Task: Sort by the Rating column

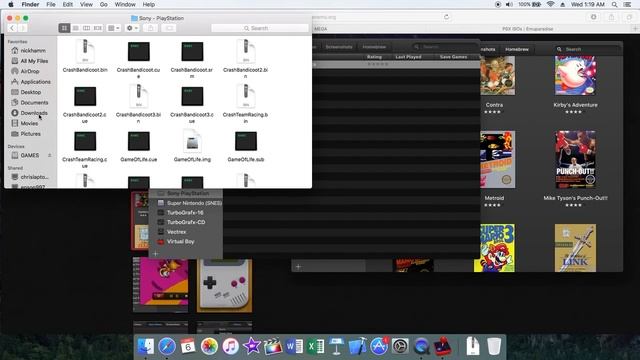Action: tap(374, 57)
